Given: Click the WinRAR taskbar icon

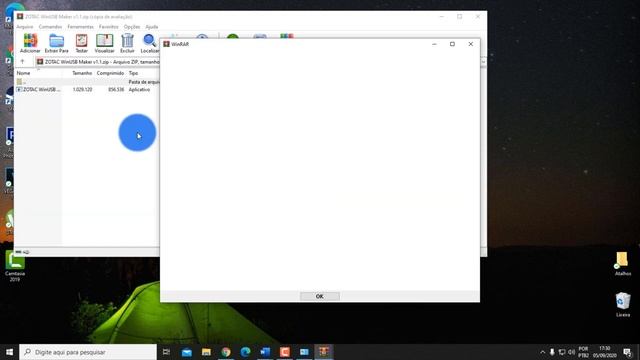Looking at the screenshot, I should tap(324, 352).
